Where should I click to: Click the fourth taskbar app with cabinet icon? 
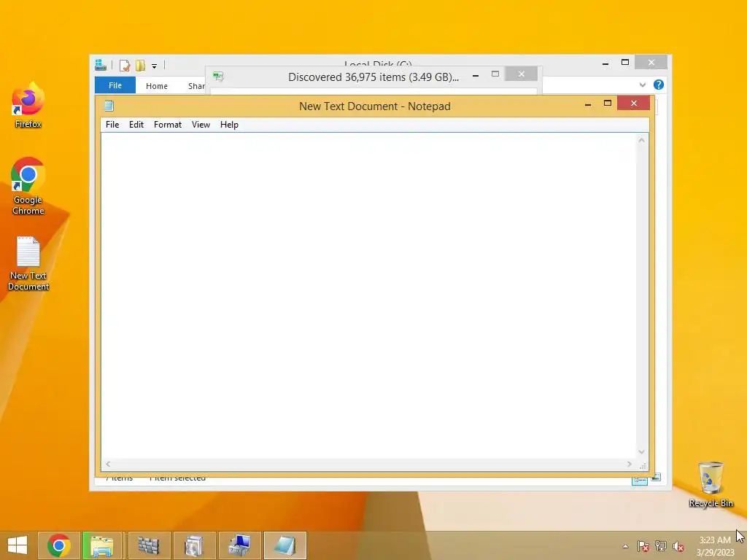(x=193, y=545)
